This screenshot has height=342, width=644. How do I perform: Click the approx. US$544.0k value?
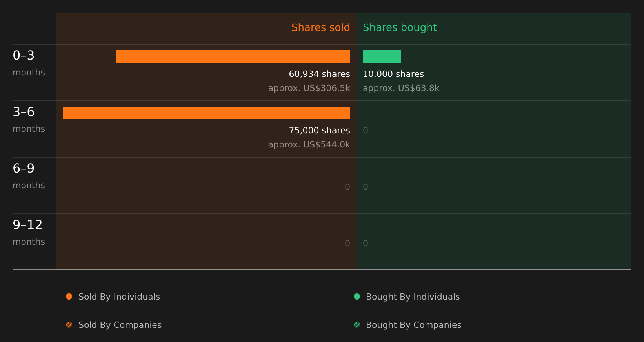pos(309,145)
